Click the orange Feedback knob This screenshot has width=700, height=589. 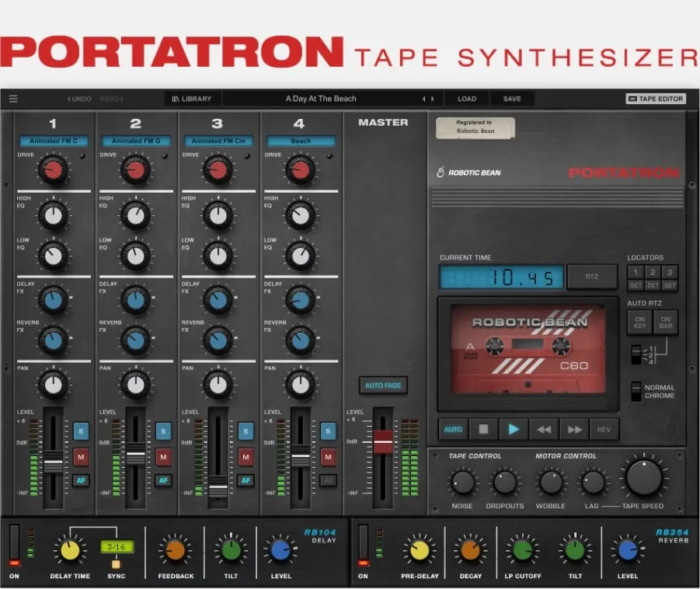click(176, 551)
